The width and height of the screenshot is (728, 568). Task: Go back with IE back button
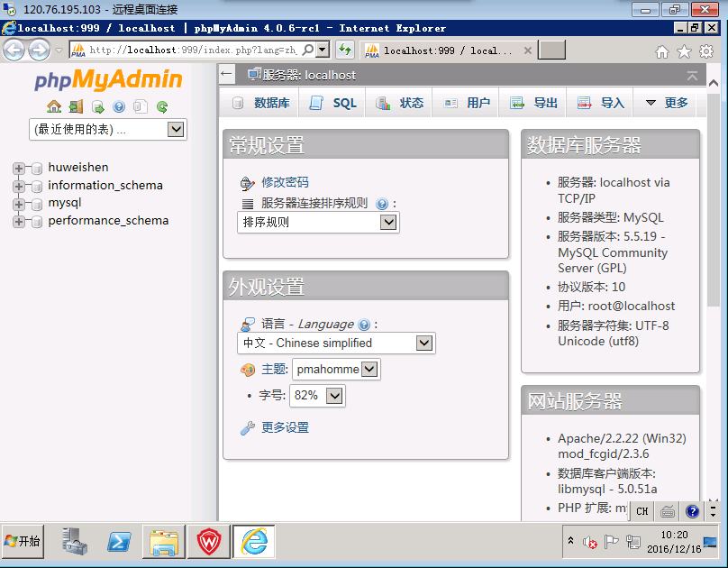(x=14, y=50)
